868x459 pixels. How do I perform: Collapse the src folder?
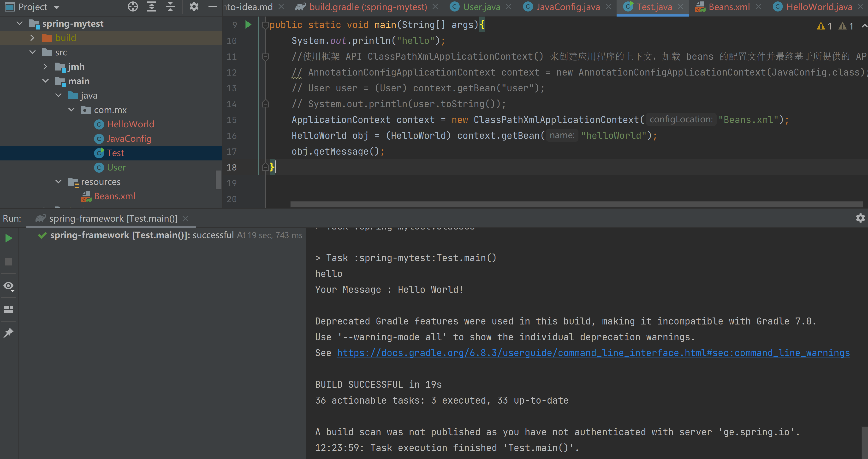pos(32,52)
